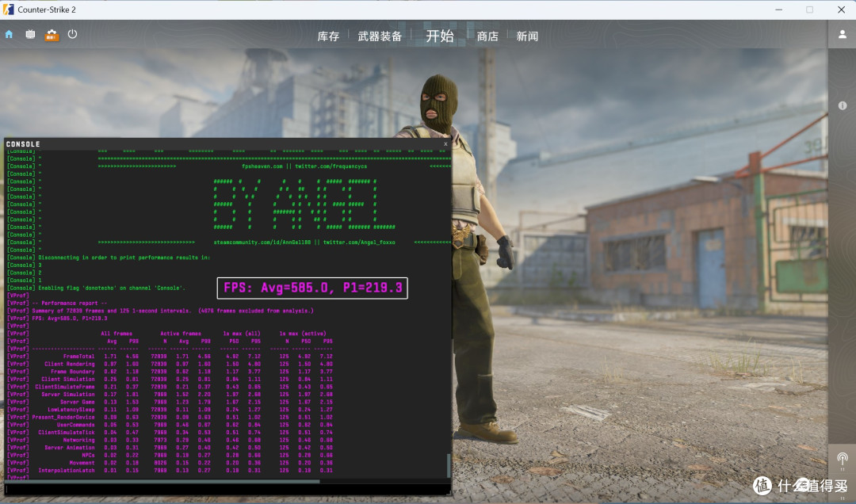Click the 'All frames' column header

point(117,334)
